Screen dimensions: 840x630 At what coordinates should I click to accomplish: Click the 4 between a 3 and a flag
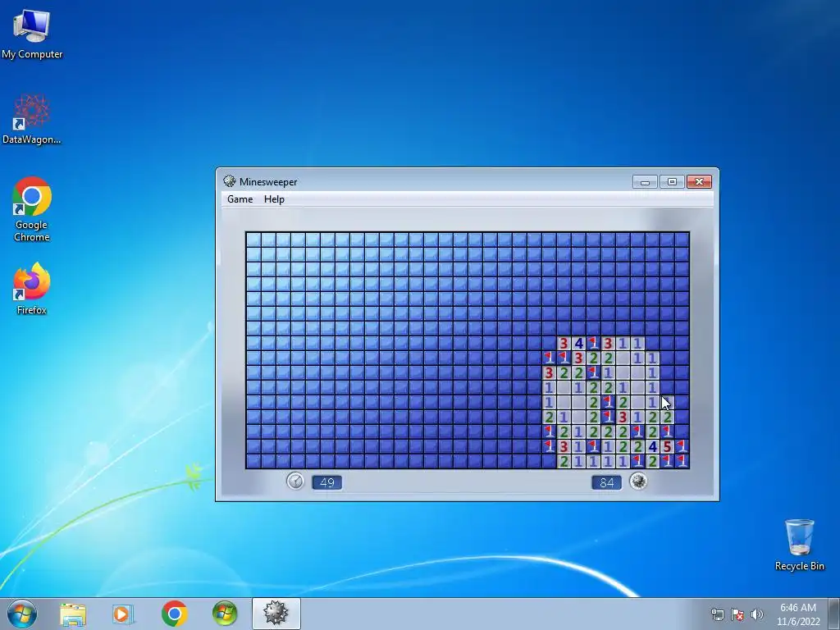(x=578, y=343)
